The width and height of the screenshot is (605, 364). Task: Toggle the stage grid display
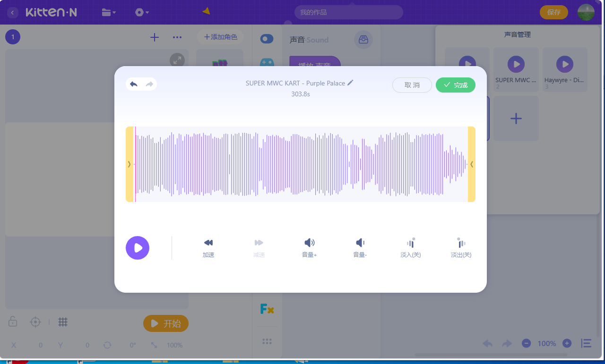(x=63, y=322)
